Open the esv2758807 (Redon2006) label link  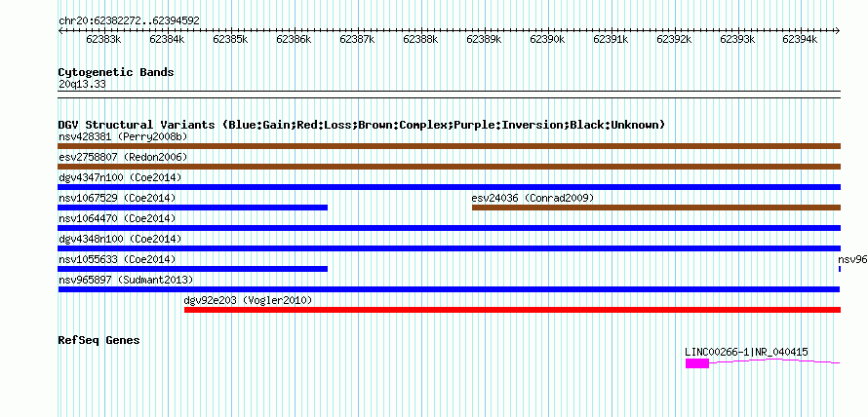(123, 157)
